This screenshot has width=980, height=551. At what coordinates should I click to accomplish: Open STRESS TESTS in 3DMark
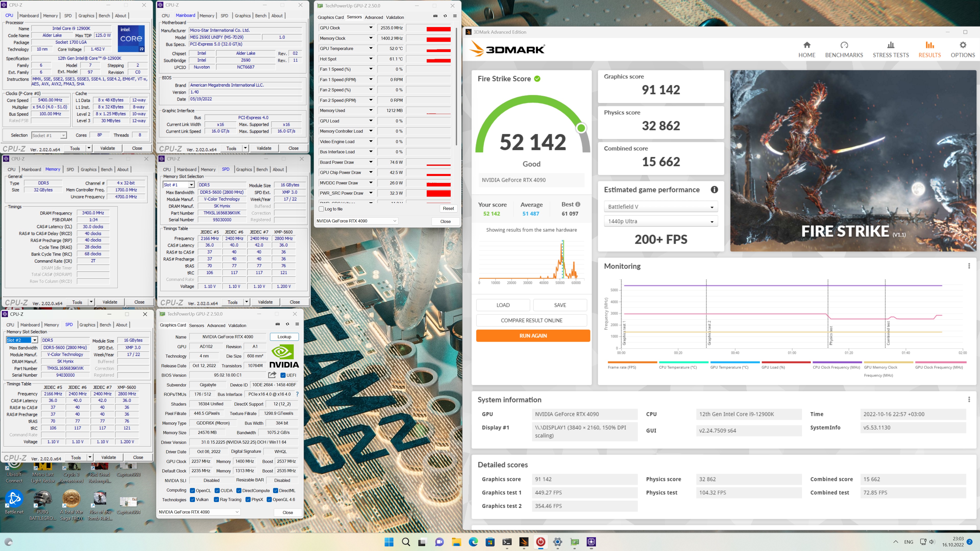click(891, 49)
